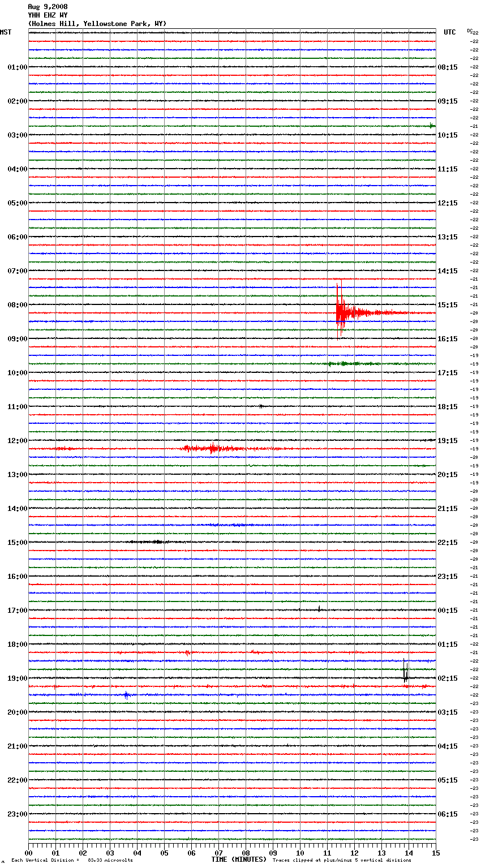The image size is (481, 868).
Task: Select the 18:00 MST time label
Action: pyautogui.click(x=17, y=644)
